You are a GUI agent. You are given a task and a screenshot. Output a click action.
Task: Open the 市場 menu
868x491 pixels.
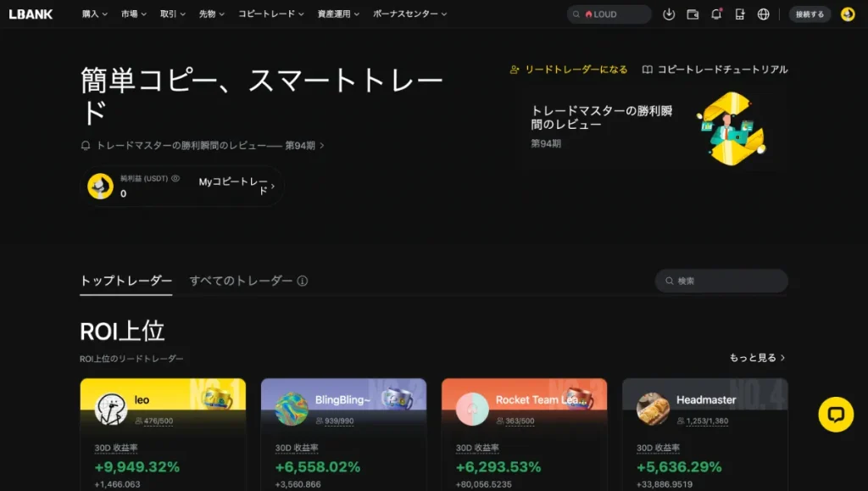pyautogui.click(x=131, y=14)
